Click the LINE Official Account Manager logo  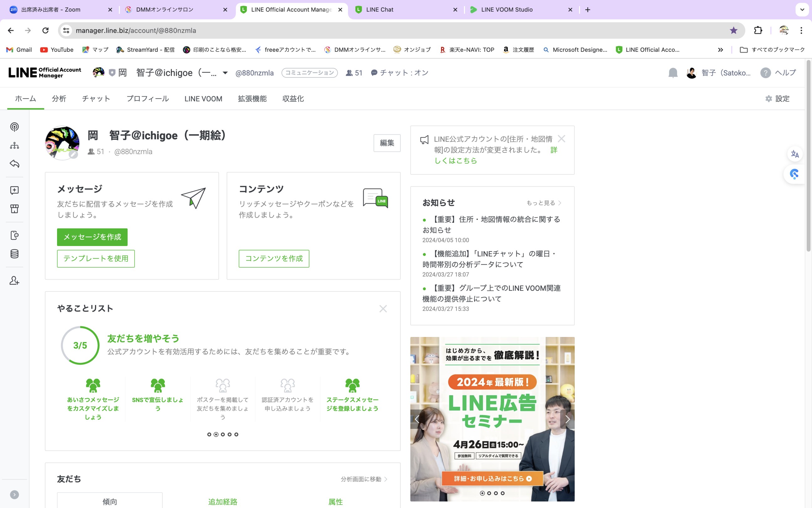click(45, 72)
